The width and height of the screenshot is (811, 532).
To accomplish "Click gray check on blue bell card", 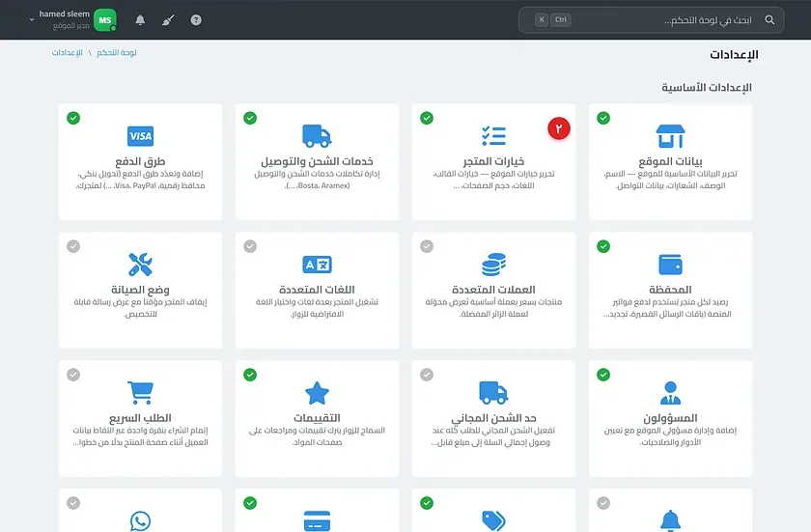I will [603, 502].
